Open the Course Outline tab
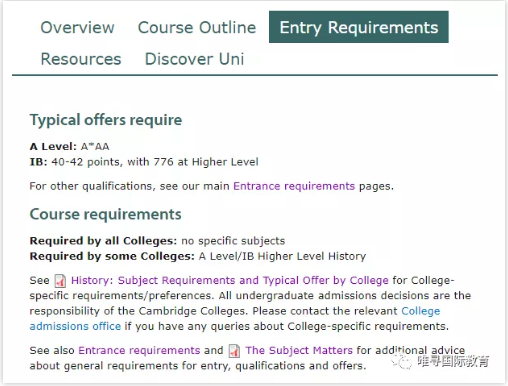 [197, 27]
